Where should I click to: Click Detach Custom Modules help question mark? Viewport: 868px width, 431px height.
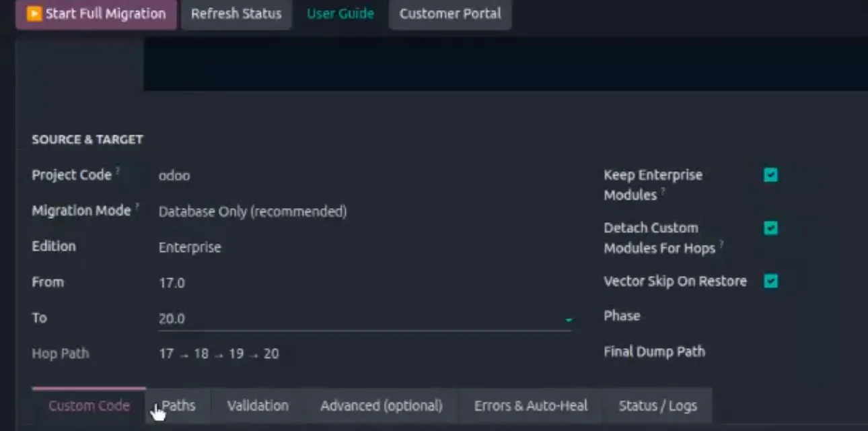[x=721, y=244]
